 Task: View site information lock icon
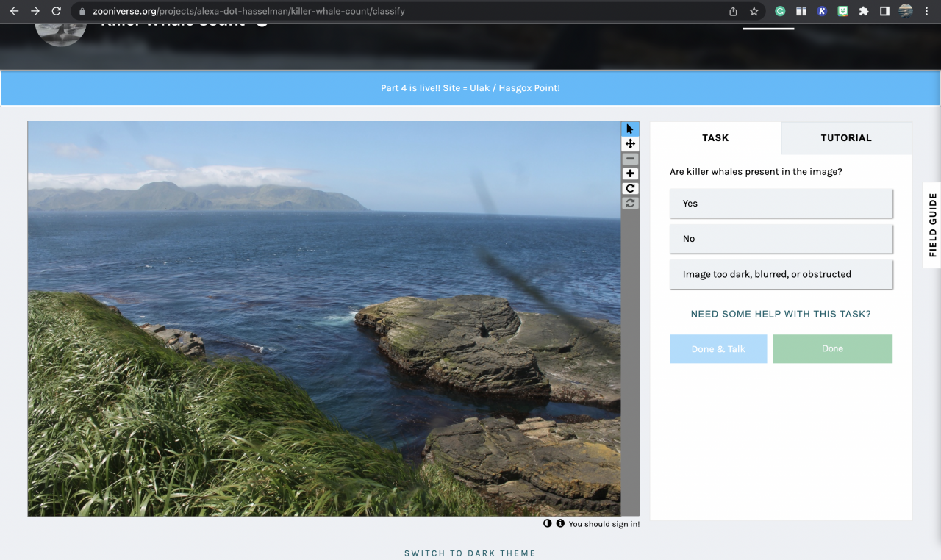[82, 11]
